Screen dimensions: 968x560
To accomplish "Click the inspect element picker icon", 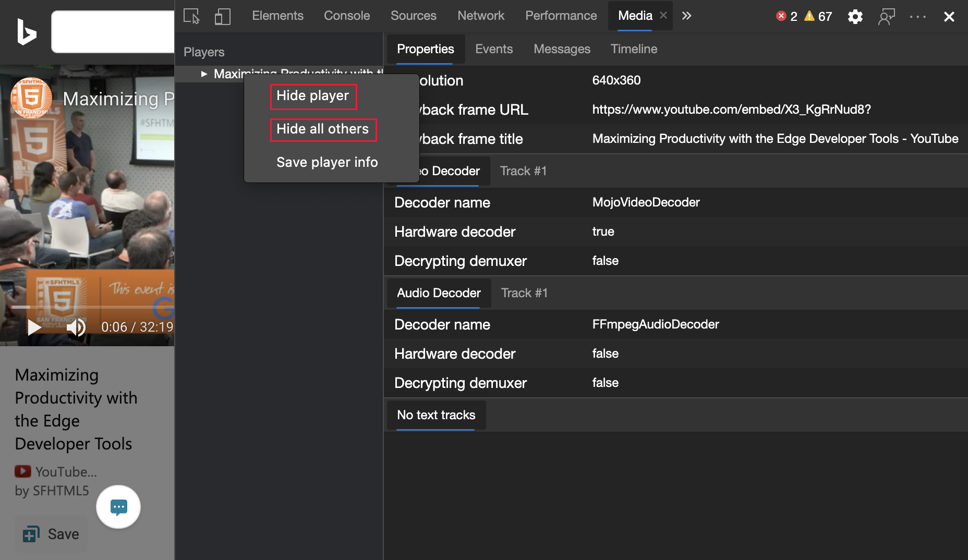I will [191, 16].
